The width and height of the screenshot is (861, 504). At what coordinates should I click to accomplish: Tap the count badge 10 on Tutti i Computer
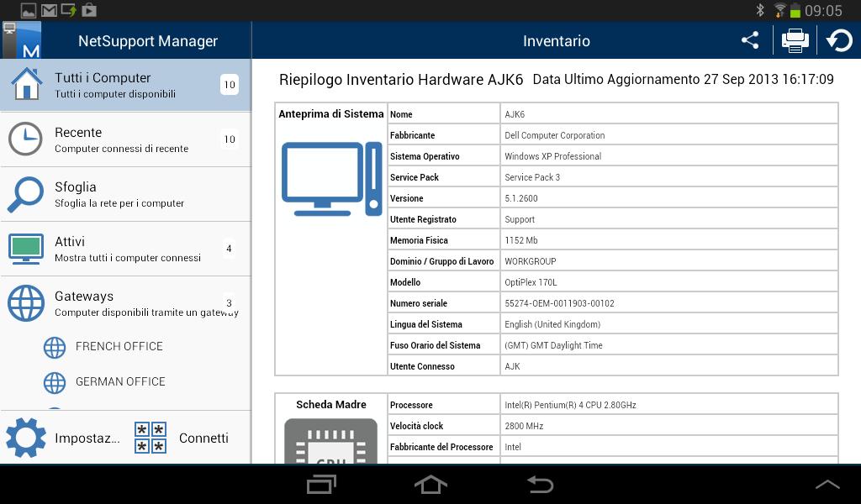(x=230, y=85)
